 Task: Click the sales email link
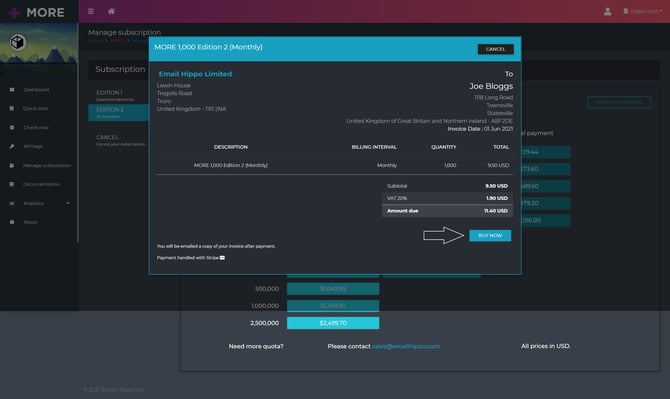coord(406,346)
